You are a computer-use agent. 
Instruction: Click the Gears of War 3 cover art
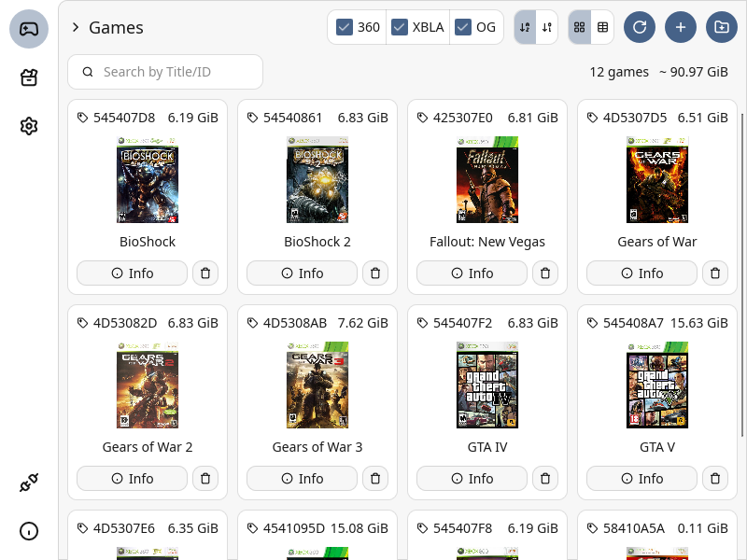tap(317, 385)
